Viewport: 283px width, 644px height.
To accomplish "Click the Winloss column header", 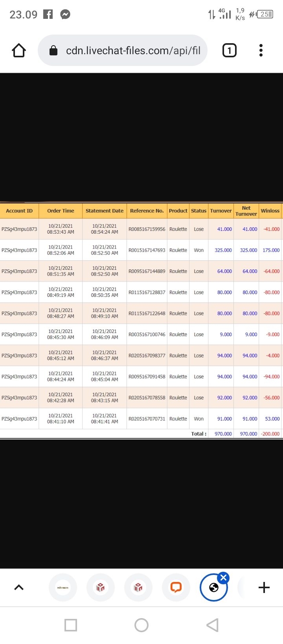I will (270, 211).
